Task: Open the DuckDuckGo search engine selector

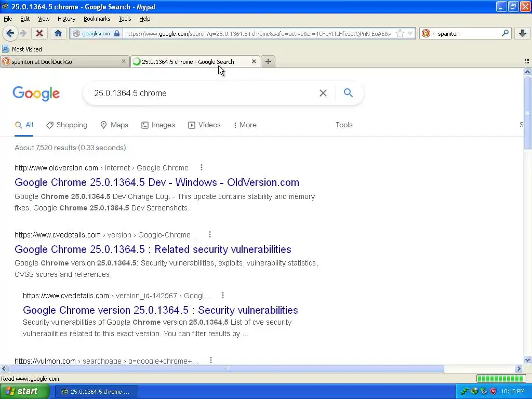Action: click(428, 33)
